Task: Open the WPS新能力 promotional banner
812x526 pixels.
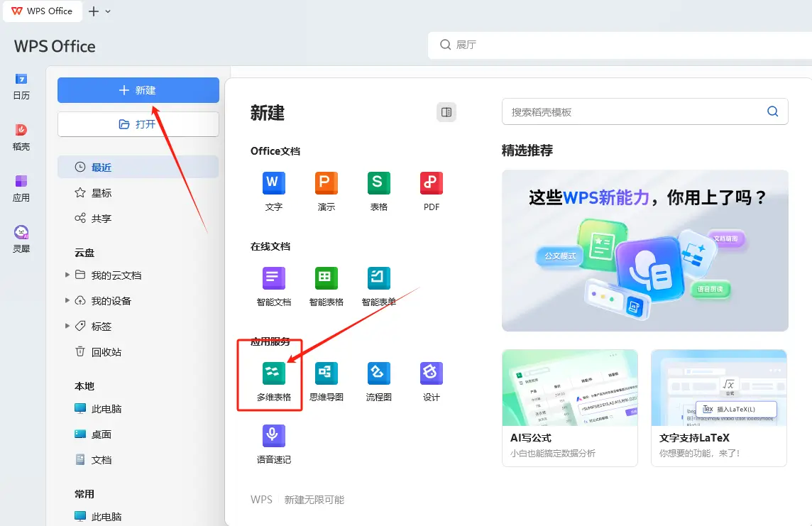Action: pos(644,251)
